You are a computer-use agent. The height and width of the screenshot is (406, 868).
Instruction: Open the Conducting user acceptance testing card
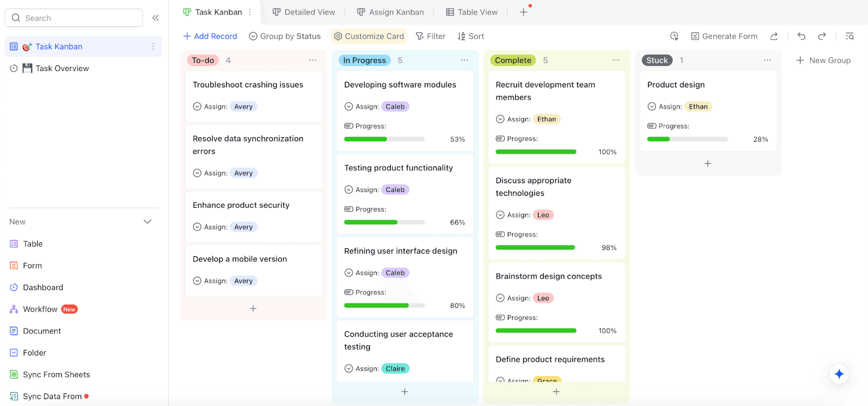pos(405,351)
